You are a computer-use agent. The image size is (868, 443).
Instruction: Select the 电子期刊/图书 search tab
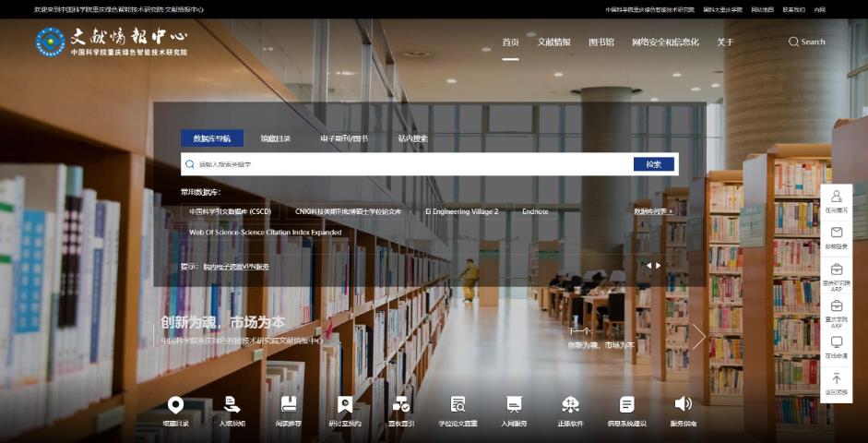tap(343, 138)
